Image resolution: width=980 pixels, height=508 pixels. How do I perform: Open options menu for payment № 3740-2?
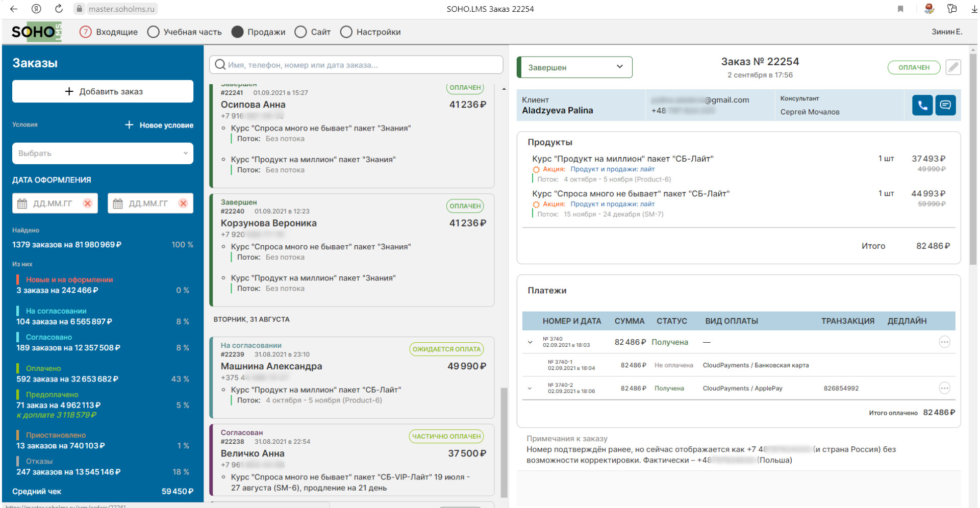pos(944,388)
